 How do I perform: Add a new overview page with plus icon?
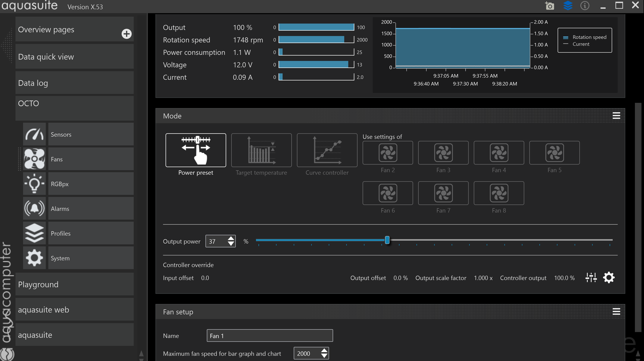(x=126, y=34)
